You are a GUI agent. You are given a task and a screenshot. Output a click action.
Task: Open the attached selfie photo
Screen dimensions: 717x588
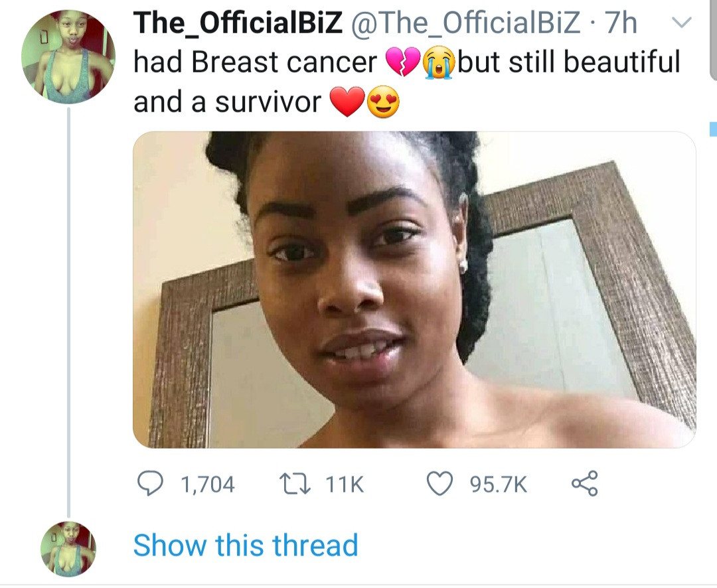pyautogui.click(x=414, y=289)
